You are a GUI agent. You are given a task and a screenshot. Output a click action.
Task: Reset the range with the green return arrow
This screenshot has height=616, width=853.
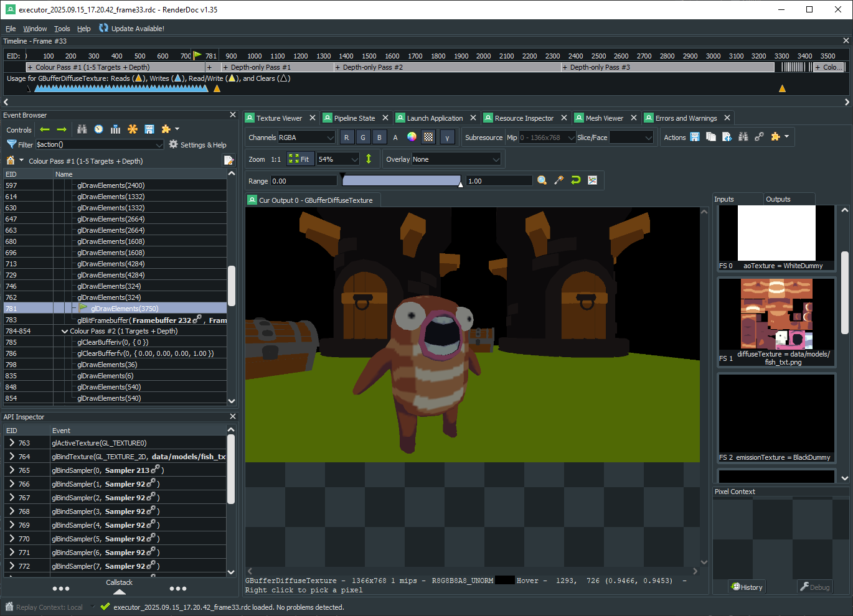576,180
